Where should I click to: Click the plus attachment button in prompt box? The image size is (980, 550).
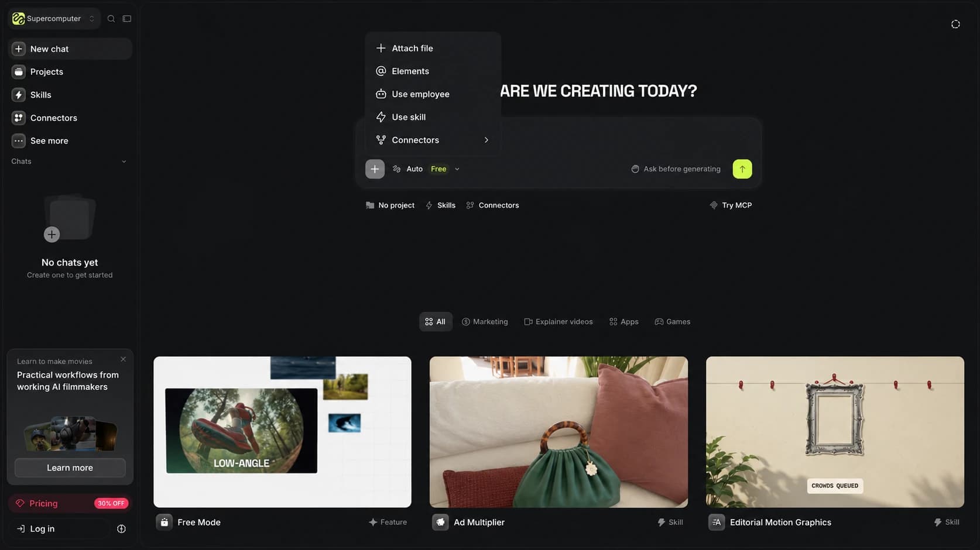[375, 169]
